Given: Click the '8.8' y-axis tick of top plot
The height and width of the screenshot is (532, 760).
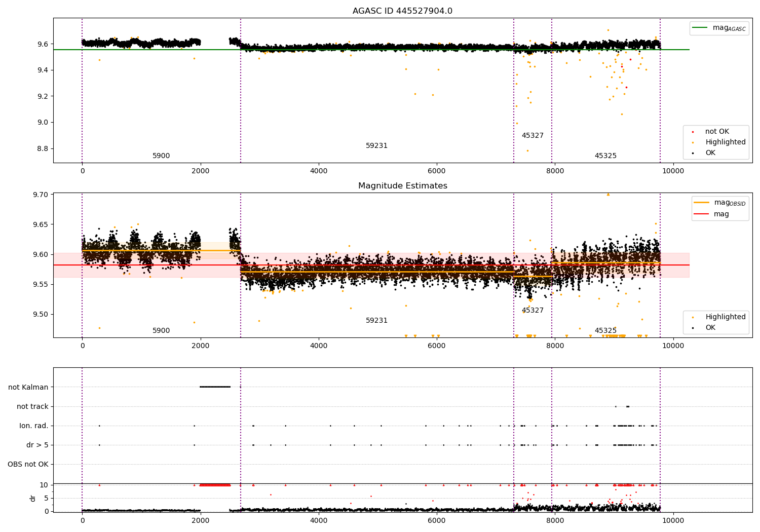Looking at the screenshot, I should (x=43, y=148).
